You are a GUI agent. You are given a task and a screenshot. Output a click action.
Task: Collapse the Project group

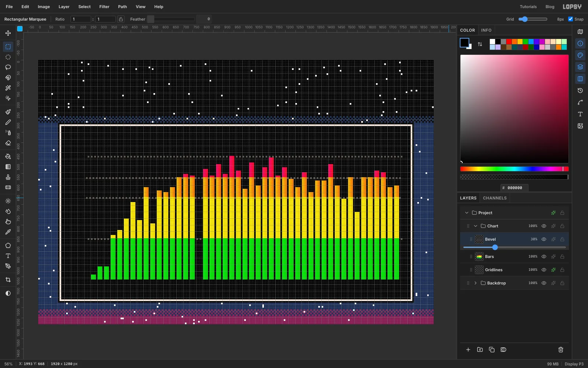coord(467,213)
